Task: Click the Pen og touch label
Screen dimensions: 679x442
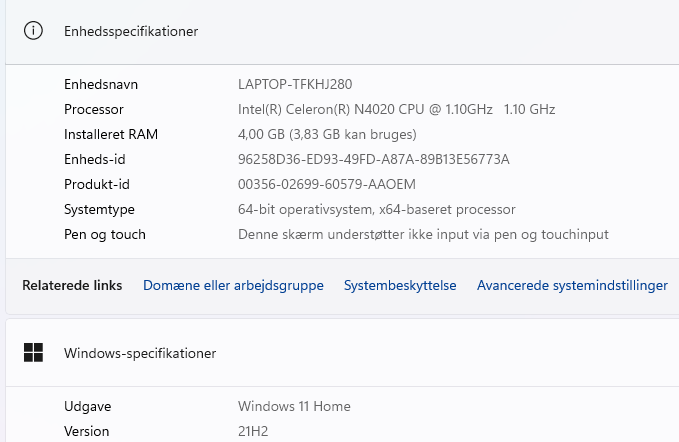Action: tap(105, 235)
